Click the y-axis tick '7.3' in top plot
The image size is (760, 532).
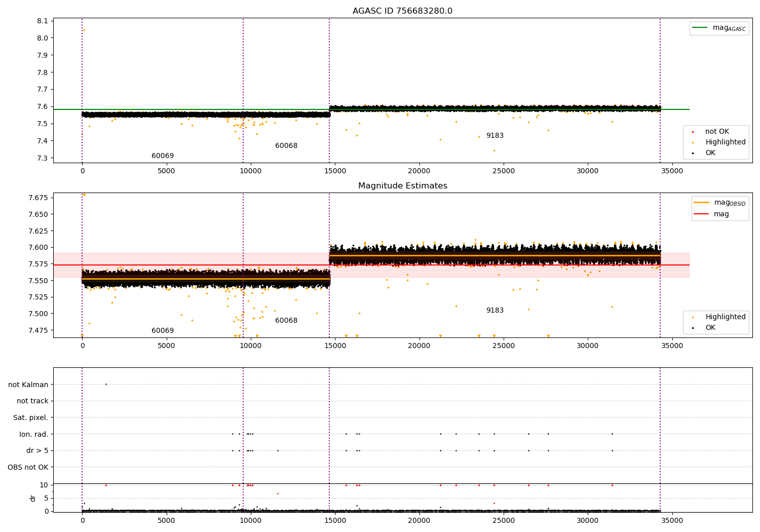tap(43, 158)
